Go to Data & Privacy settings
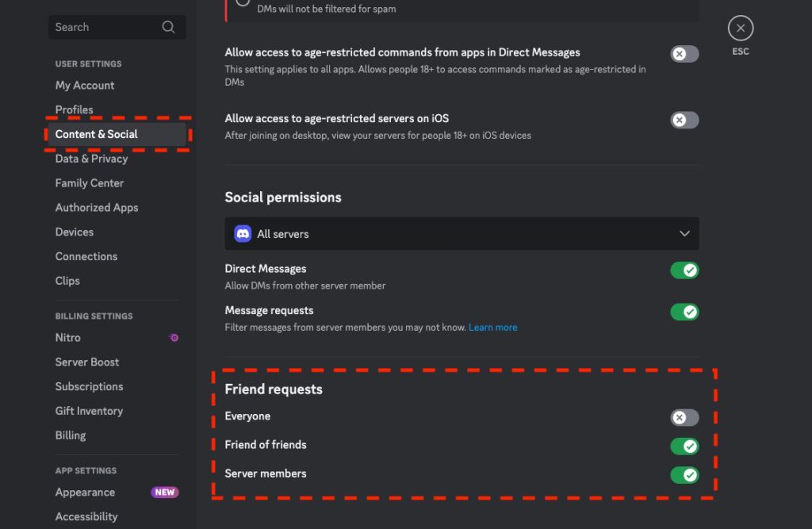812x529 pixels. (x=91, y=159)
